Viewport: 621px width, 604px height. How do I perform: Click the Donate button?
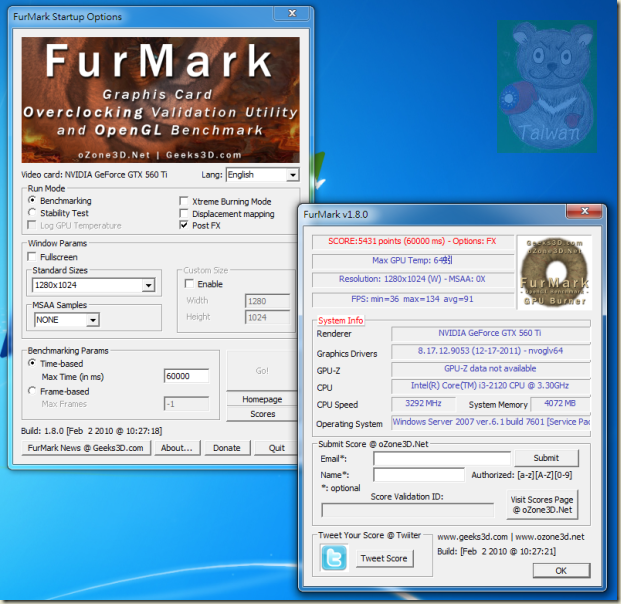tap(227, 448)
